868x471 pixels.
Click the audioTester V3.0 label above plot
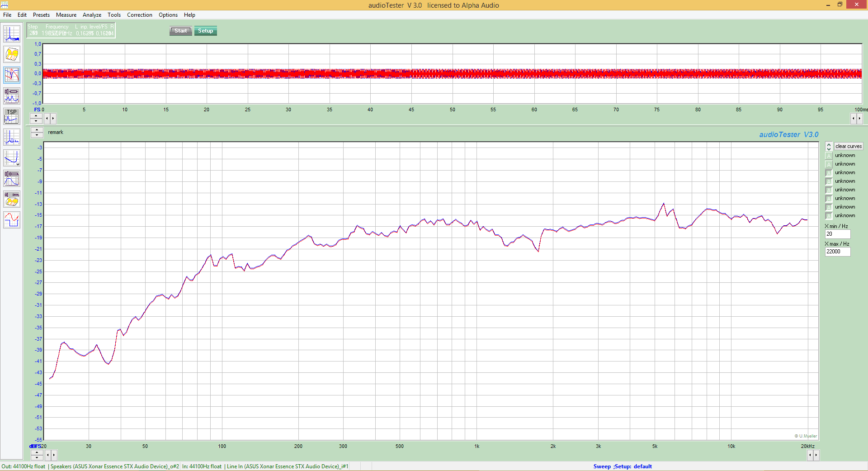click(788, 134)
